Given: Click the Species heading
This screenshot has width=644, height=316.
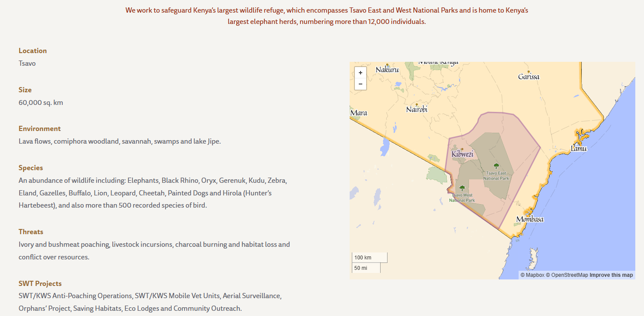Looking at the screenshot, I should [x=30, y=168].
